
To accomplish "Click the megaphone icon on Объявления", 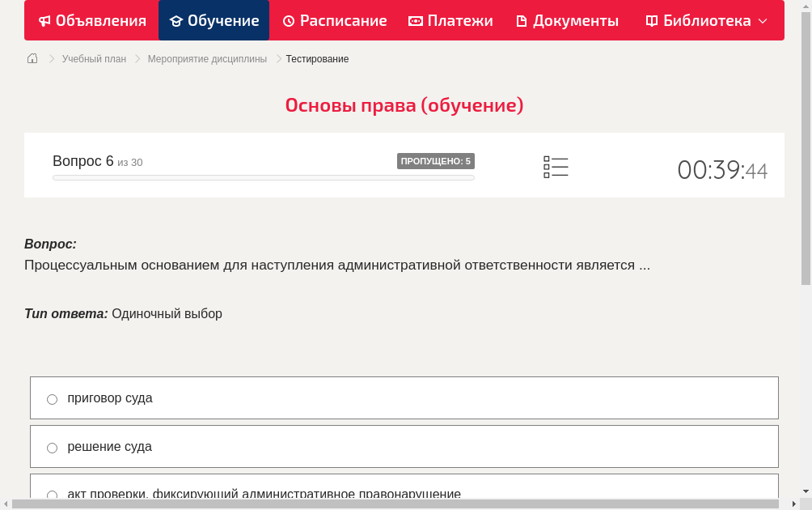I will 44,20.
